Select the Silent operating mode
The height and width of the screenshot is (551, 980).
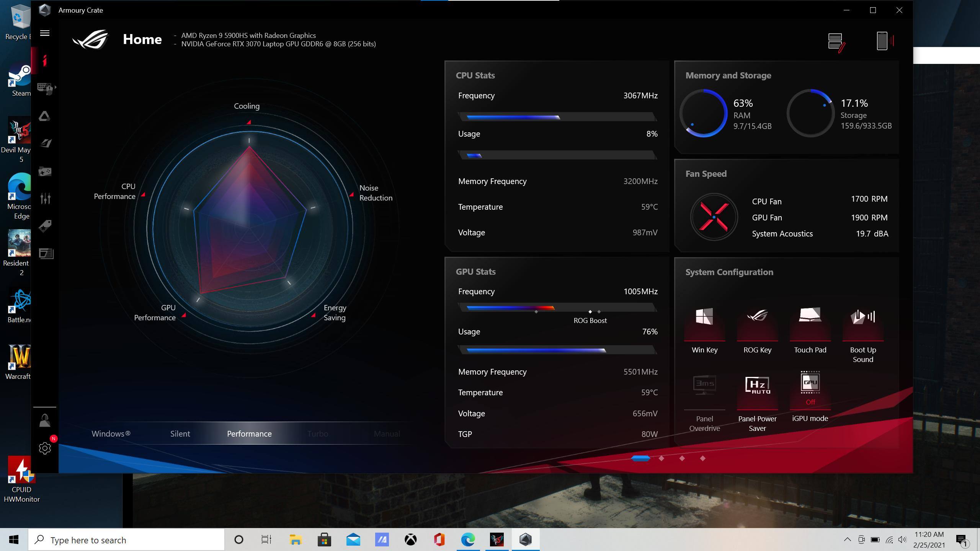tap(180, 434)
